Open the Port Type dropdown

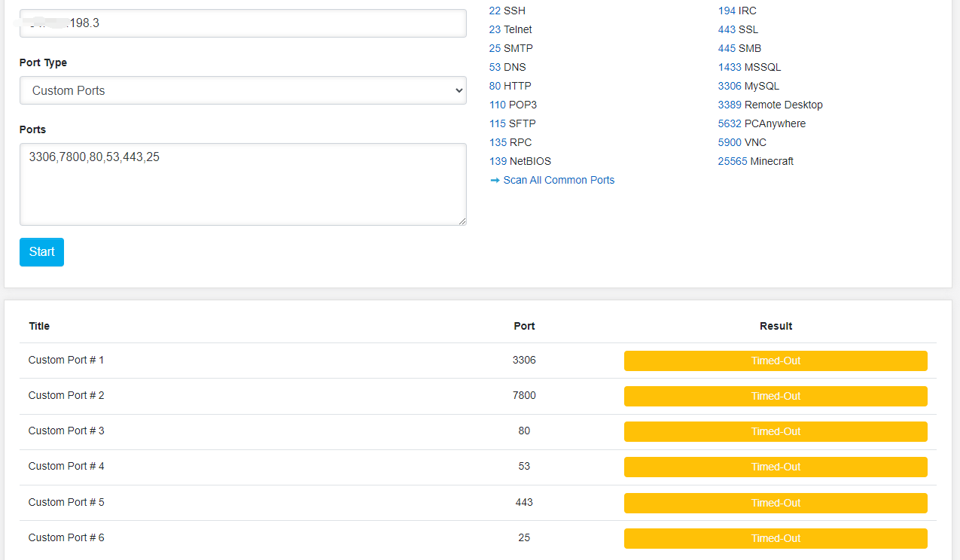(x=242, y=90)
